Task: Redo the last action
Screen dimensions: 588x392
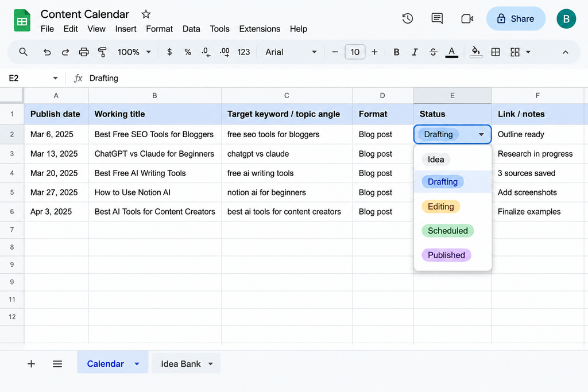Action: coord(65,52)
